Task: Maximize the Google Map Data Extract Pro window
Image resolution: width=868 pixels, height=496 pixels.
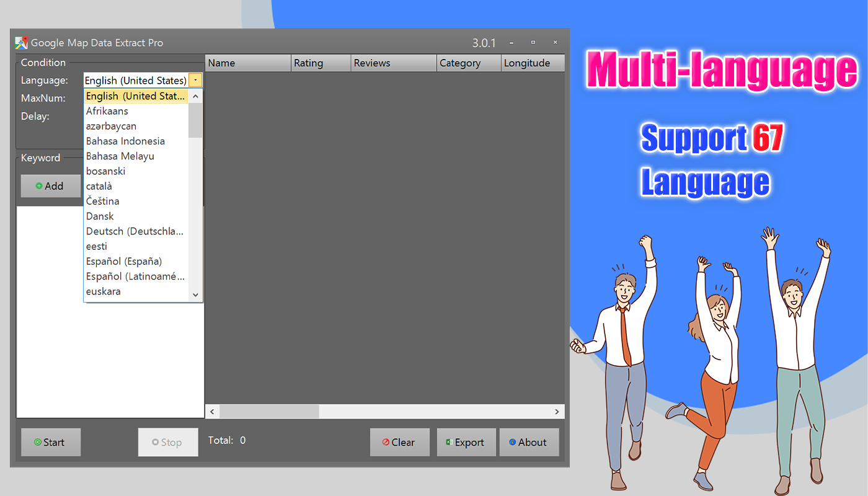Action: [533, 43]
